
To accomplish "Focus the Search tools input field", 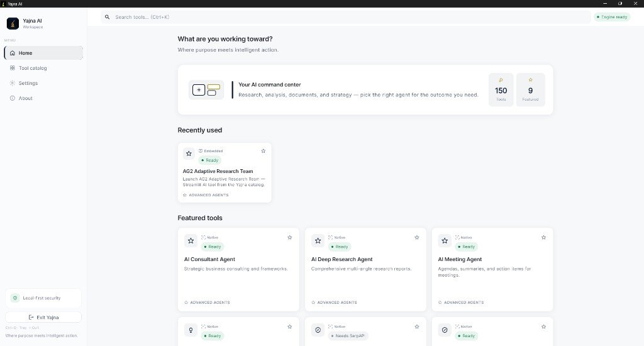I will (x=345, y=17).
